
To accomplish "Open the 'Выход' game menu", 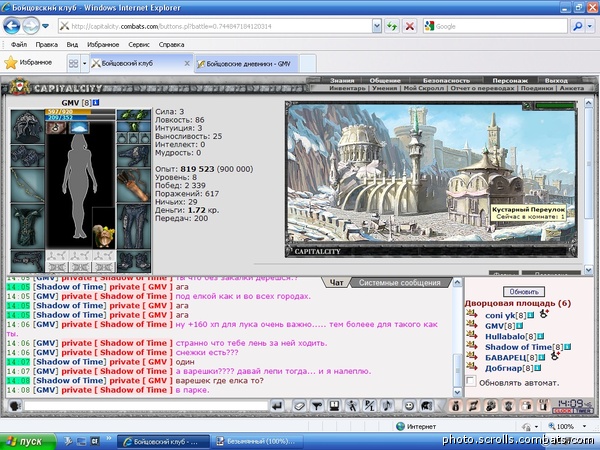I will (x=556, y=80).
